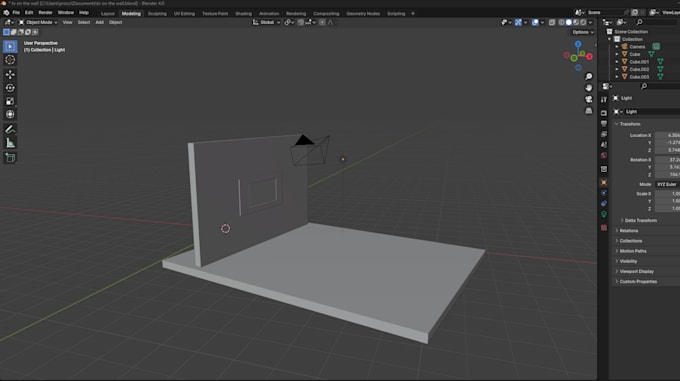The height and width of the screenshot is (381, 680).
Task: Click the blue Z axis gizmo handle
Action: [x=578, y=44]
